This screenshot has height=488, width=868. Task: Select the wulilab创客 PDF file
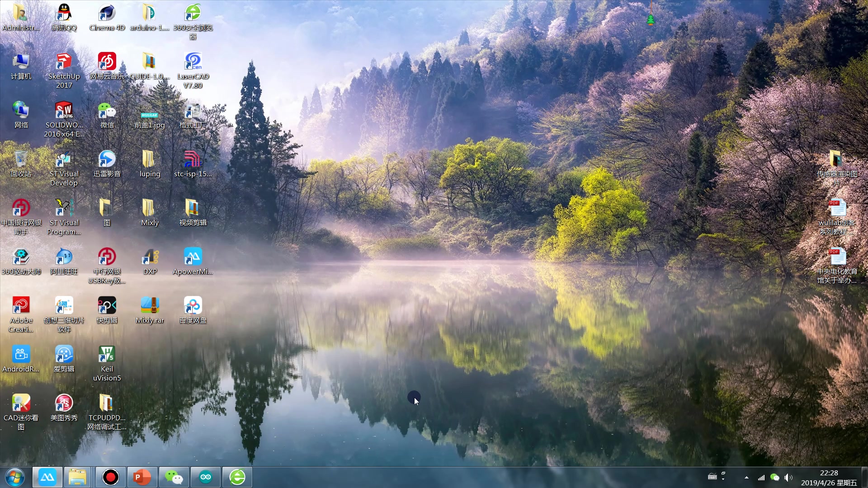[837, 209]
